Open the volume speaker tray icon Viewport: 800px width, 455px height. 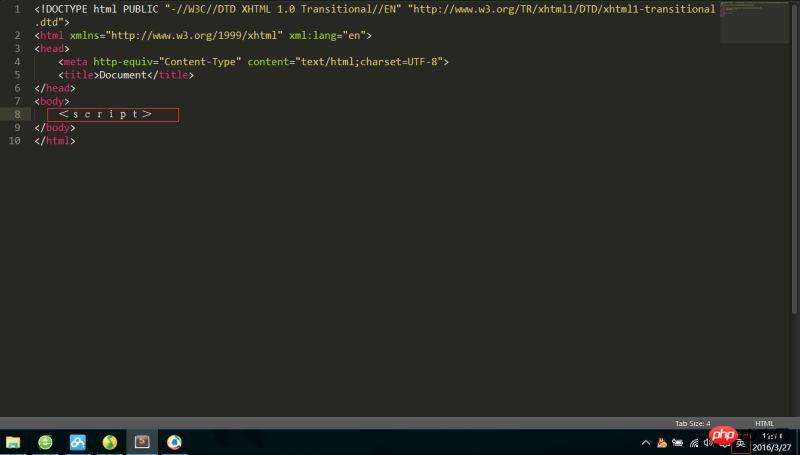pos(707,442)
